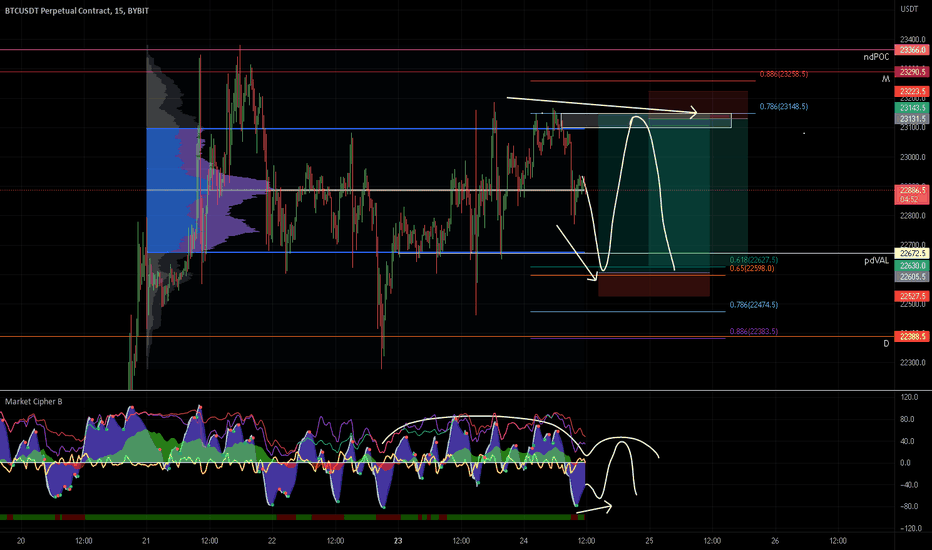Click the 22300.0 price axis value
Viewport: 932px width, 550px height.
click(x=912, y=363)
